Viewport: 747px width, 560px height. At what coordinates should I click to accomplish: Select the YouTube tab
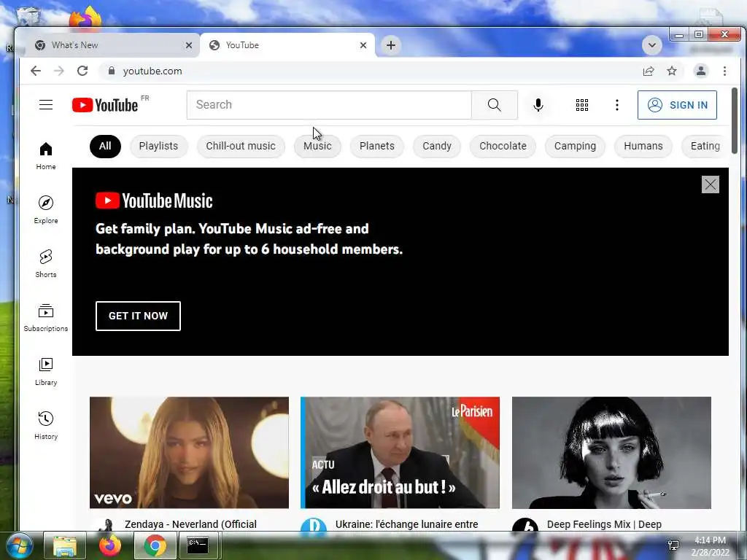pos(287,45)
